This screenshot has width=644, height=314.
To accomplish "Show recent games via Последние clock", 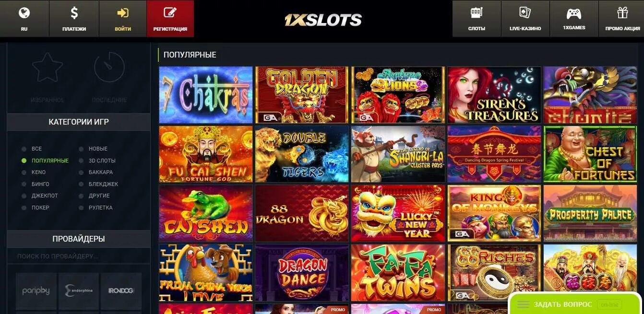I will pos(109,67).
